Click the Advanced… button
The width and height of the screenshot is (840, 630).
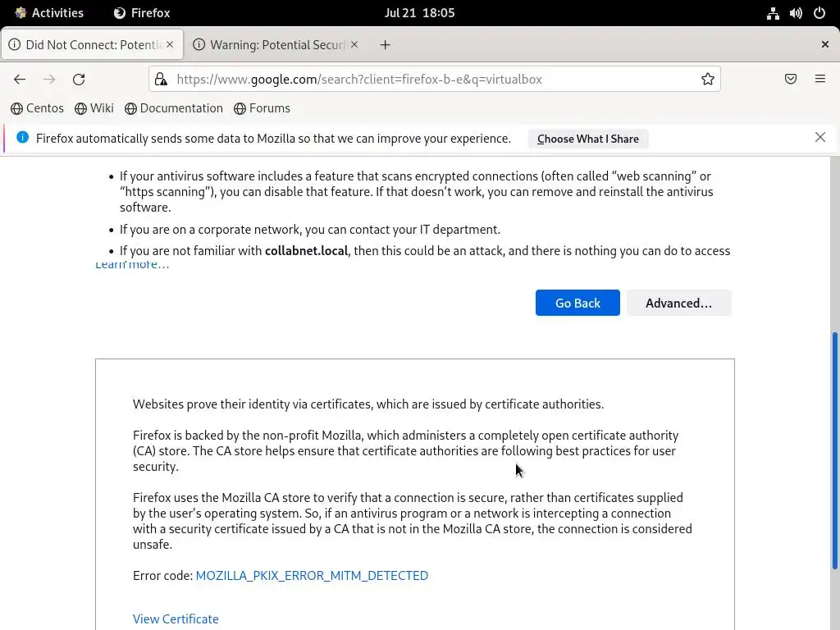coord(678,303)
